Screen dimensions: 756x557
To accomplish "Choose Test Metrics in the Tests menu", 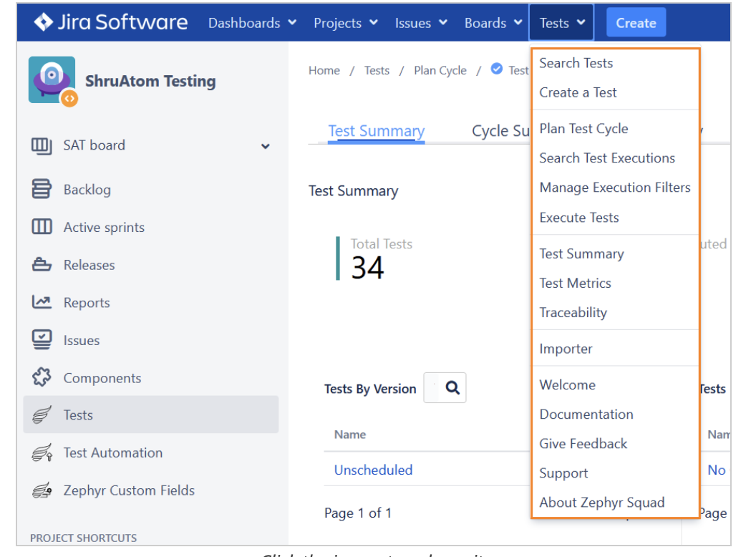I will pos(575,283).
